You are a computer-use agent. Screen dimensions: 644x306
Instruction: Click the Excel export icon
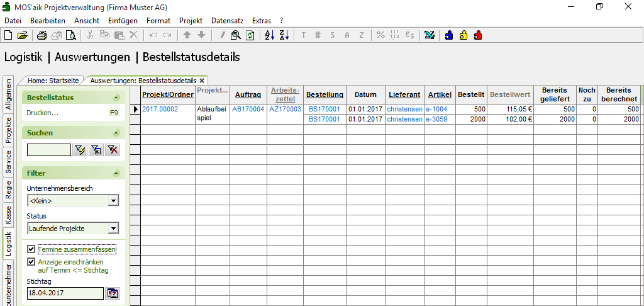[x=429, y=35]
